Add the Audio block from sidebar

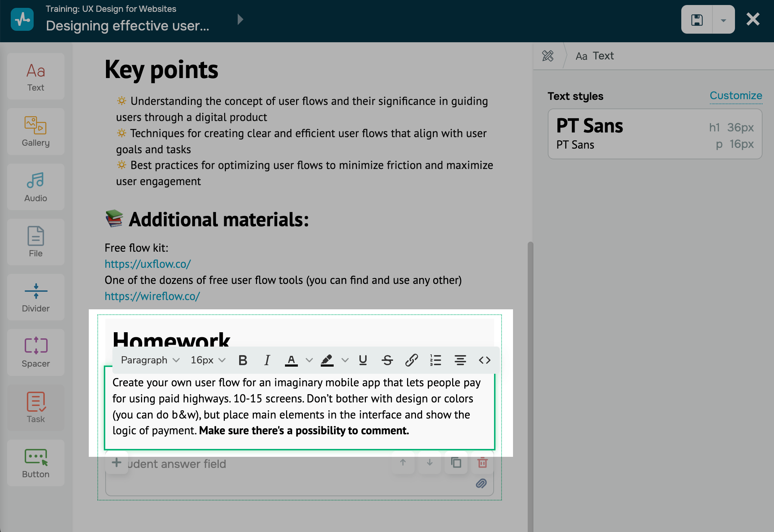tap(36, 187)
